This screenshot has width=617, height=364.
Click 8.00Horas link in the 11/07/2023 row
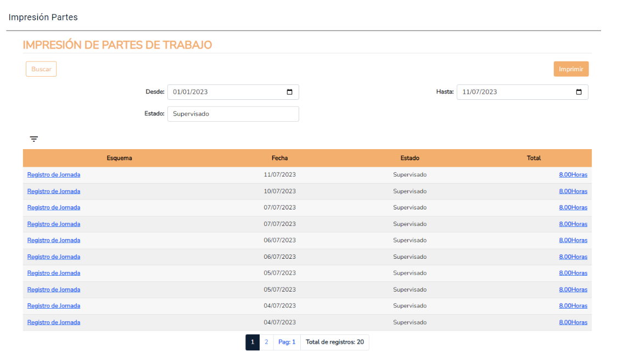tap(573, 175)
